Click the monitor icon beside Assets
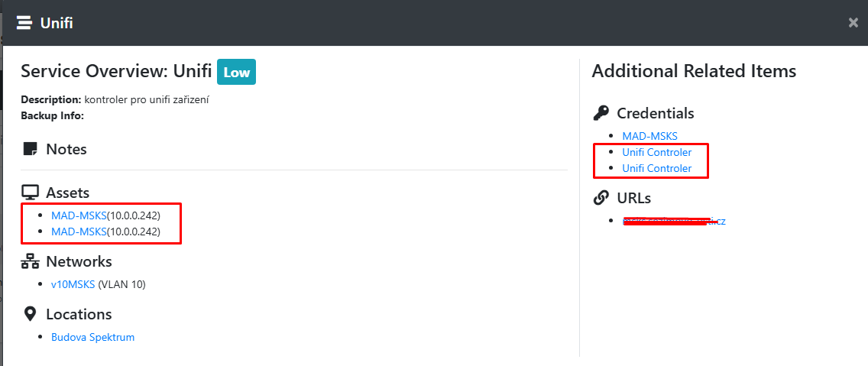The image size is (868, 366). point(31,193)
